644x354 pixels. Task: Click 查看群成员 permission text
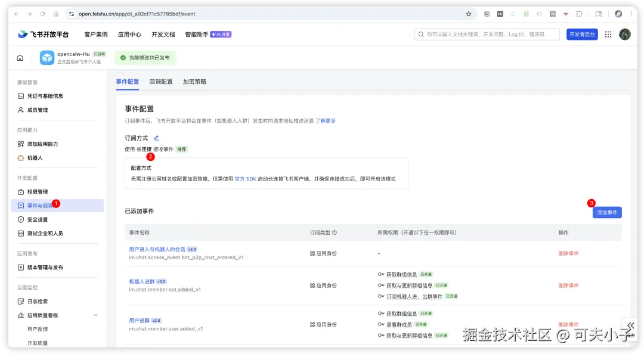pyautogui.click(x=399, y=324)
